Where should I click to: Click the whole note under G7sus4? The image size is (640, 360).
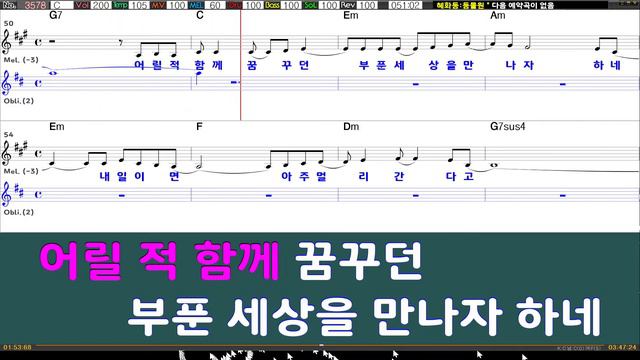point(494,165)
